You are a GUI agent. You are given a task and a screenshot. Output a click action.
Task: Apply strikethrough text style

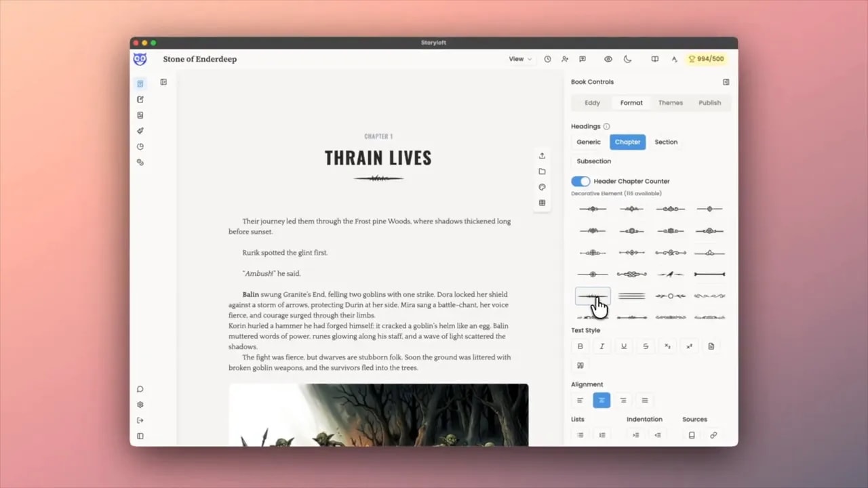[646, 346]
